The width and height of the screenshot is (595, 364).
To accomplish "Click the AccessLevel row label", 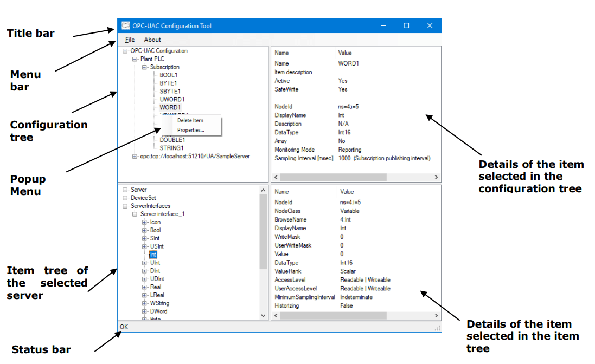I will coord(290,280).
